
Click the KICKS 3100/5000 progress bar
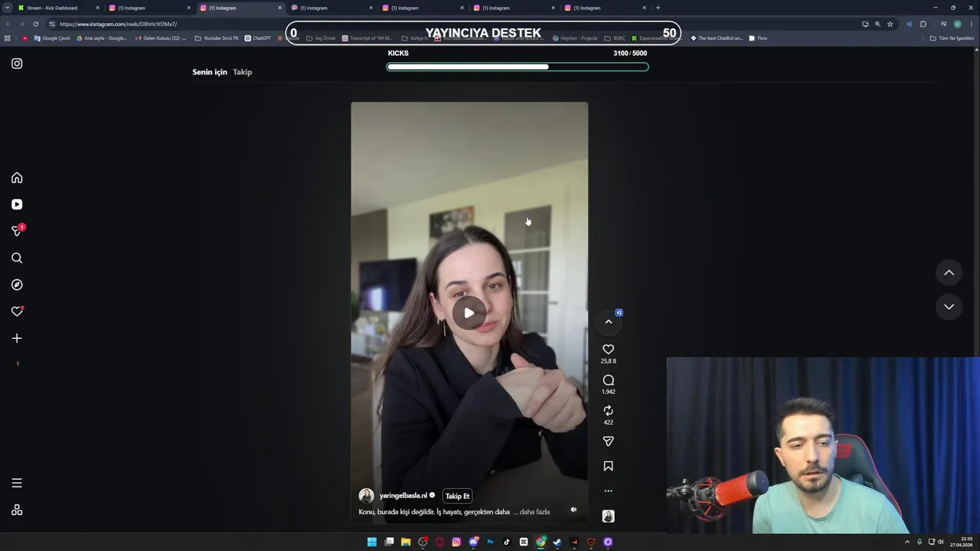518,67
